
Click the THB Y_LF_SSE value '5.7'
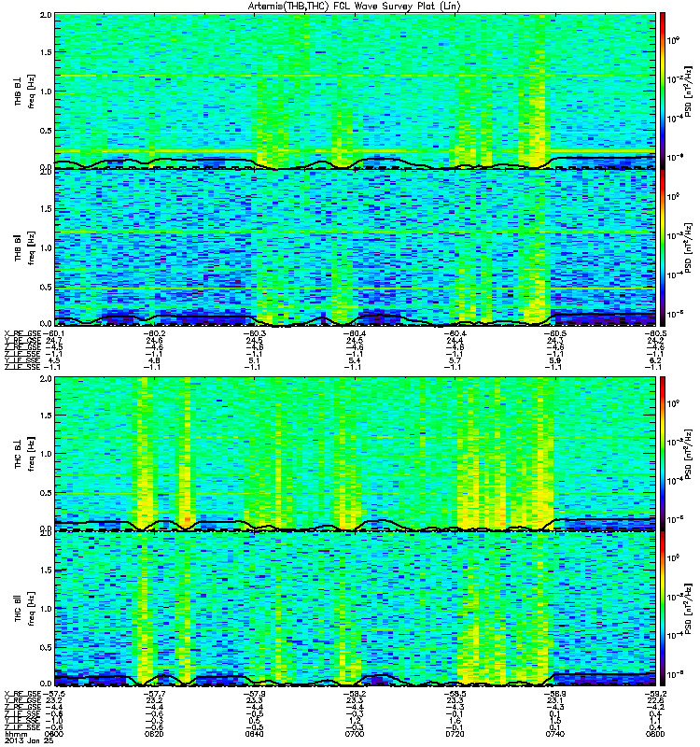click(455, 360)
